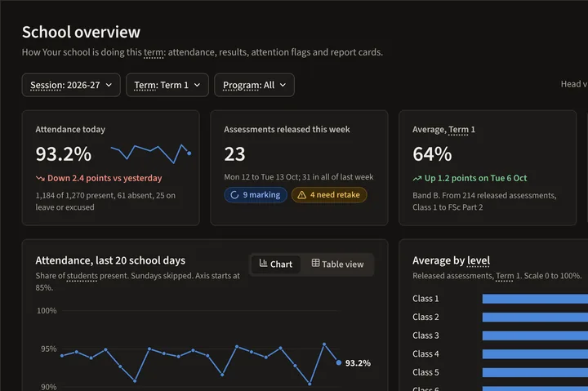This screenshot has width=588, height=391.
Task: Click the table grid icon in Table view
Action: pyautogui.click(x=316, y=263)
